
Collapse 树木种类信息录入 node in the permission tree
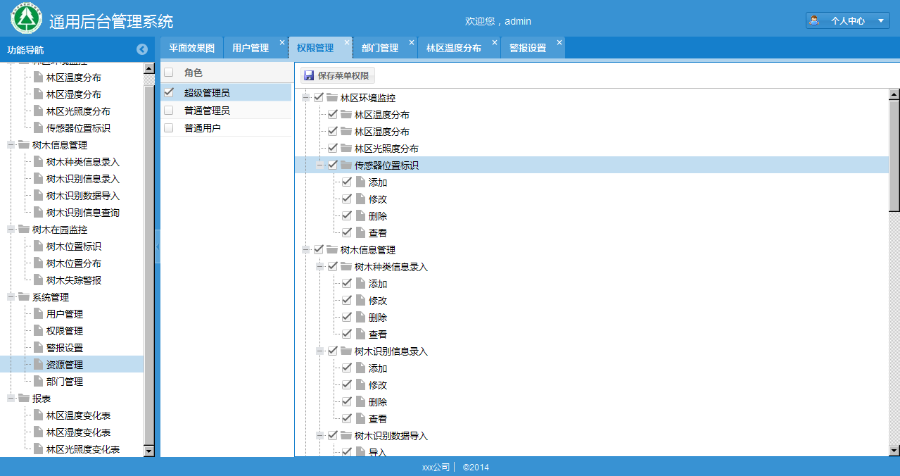[320, 266]
